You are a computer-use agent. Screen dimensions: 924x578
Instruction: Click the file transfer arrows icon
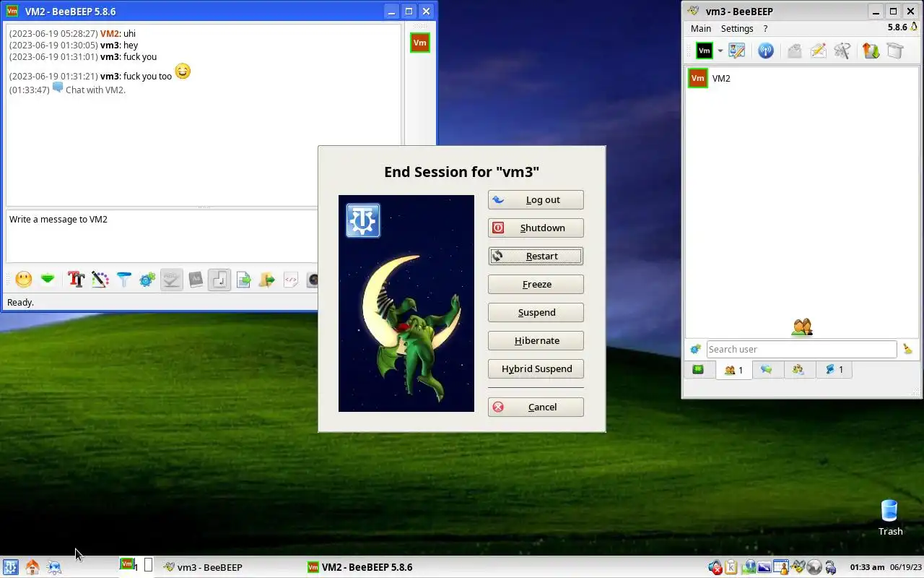pyautogui.click(x=871, y=51)
